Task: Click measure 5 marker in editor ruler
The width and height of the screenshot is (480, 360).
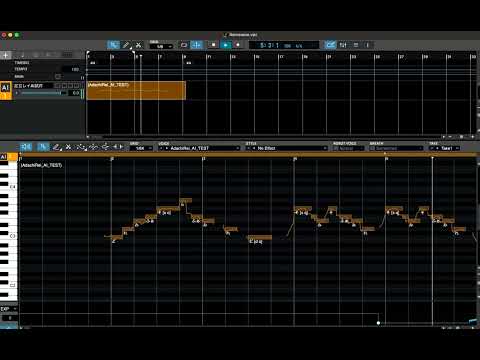Action: pyautogui.click(x=387, y=159)
